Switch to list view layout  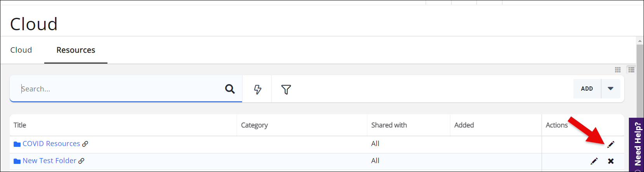pyautogui.click(x=631, y=70)
